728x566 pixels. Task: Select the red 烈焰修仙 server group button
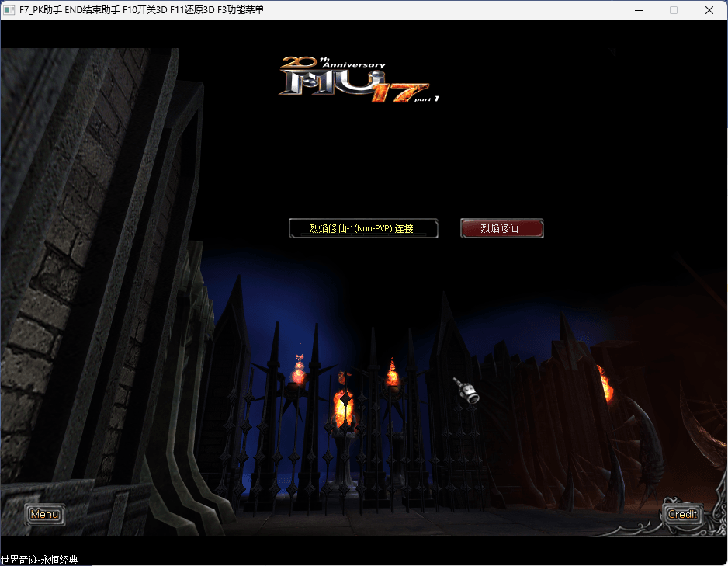[502, 228]
